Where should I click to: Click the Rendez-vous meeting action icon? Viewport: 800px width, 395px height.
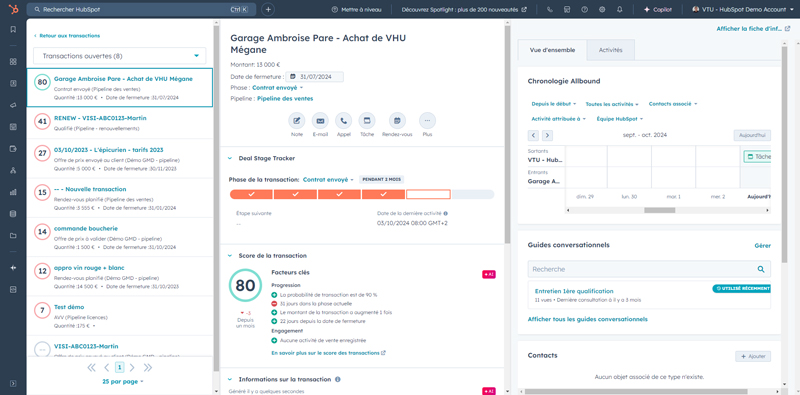397,121
